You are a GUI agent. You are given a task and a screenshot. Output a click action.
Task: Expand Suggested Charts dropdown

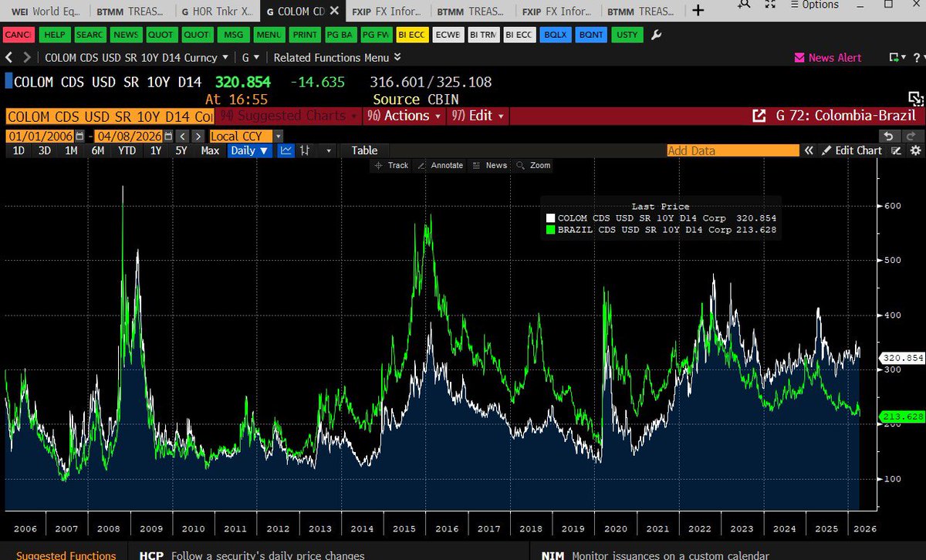[x=289, y=116]
